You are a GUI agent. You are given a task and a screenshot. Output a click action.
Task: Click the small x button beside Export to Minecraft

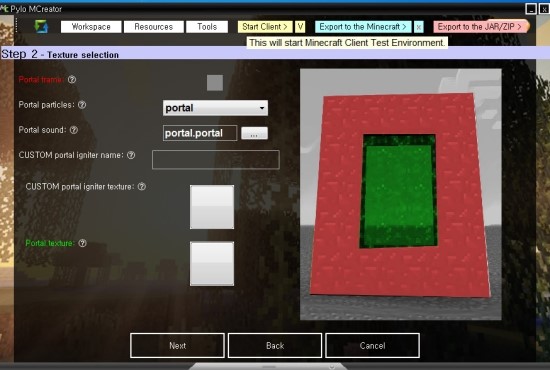pos(418,27)
